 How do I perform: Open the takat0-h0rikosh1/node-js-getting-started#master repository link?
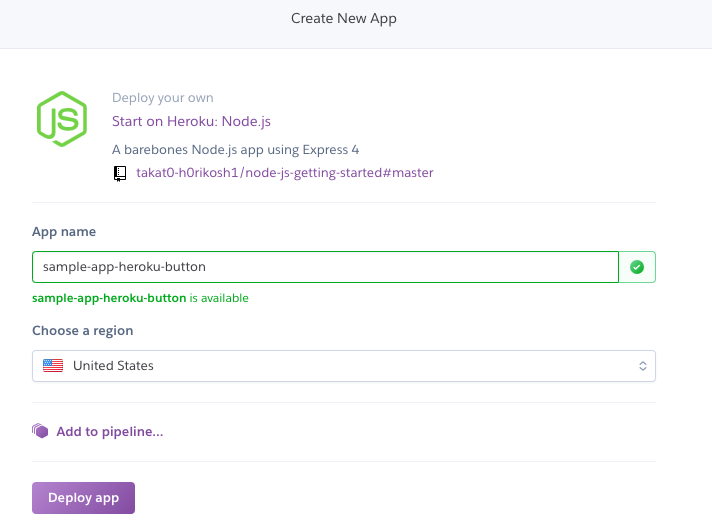[x=285, y=172]
